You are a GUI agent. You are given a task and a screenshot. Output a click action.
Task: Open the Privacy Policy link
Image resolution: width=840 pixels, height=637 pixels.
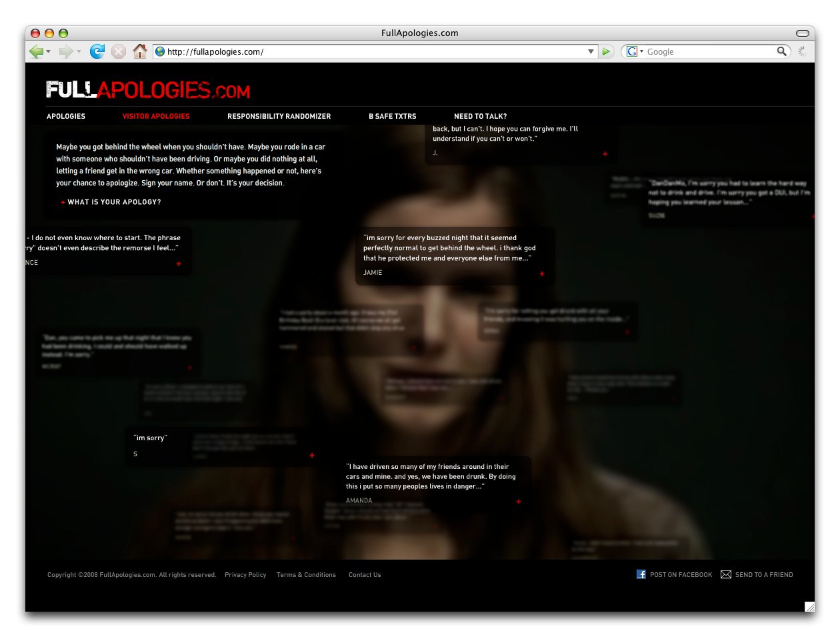point(245,575)
